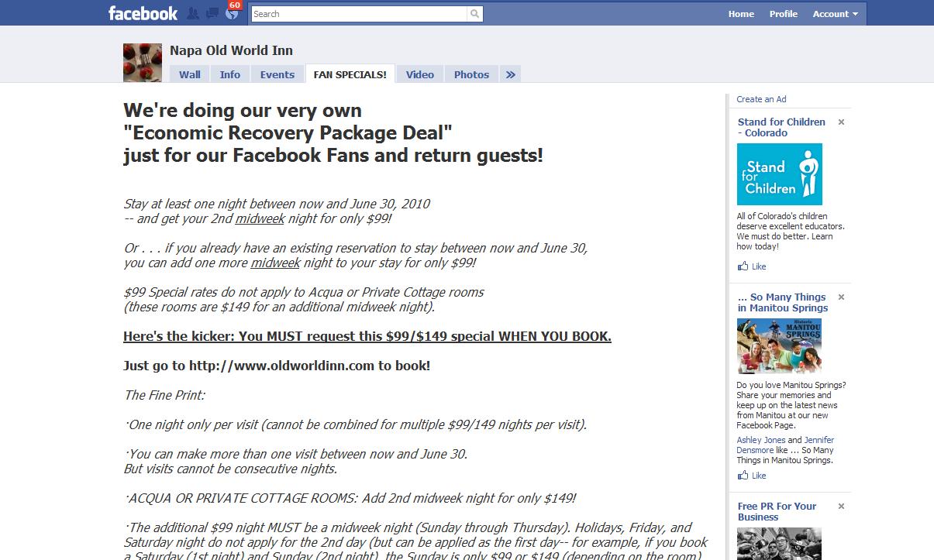Open Stand for Children - Colorado ad title
934x560 pixels.
(x=781, y=127)
